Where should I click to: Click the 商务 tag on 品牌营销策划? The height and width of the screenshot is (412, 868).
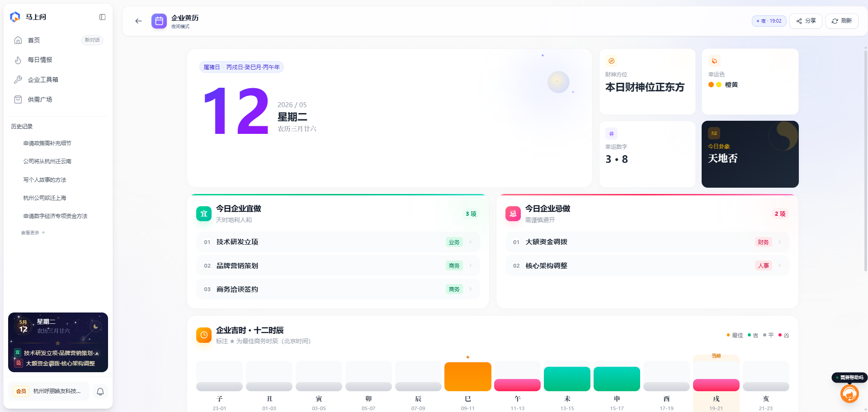[x=454, y=266]
